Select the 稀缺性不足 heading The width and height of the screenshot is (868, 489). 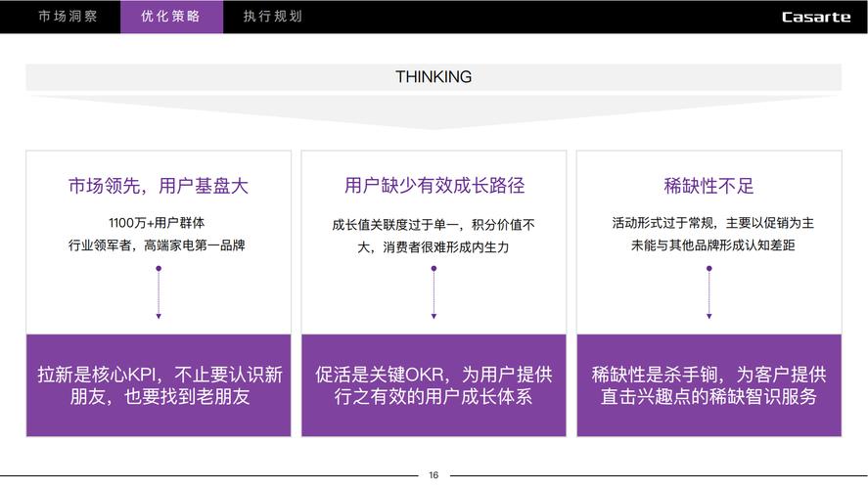tap(709, 186)
